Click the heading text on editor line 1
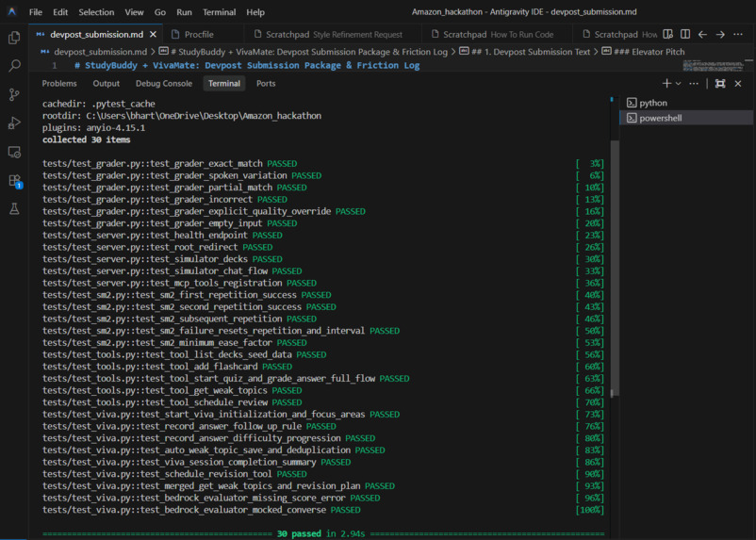This screenshot has width=756, height=540. 247,66
